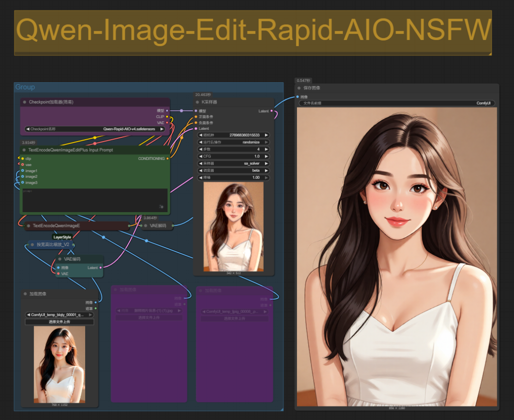Screen dimensions: 514x420
Task: Click the image2 input port
Action: (23, 176)
